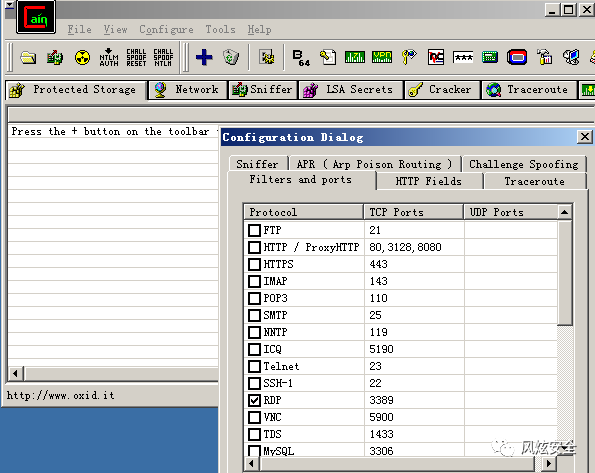Open the password asterisks revealer icon
Viewport: 595px width, 473px height.
click(463, 58)
